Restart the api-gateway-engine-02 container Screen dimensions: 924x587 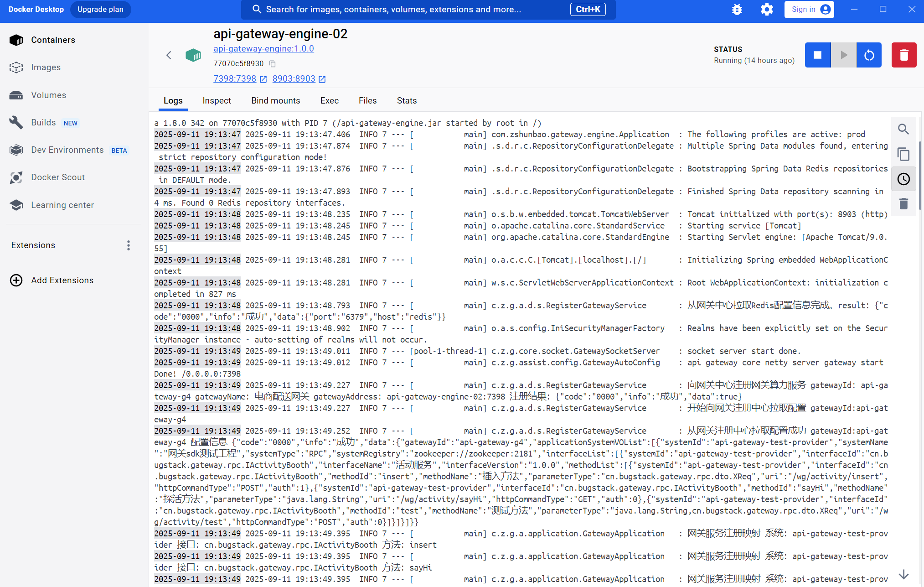869,55
